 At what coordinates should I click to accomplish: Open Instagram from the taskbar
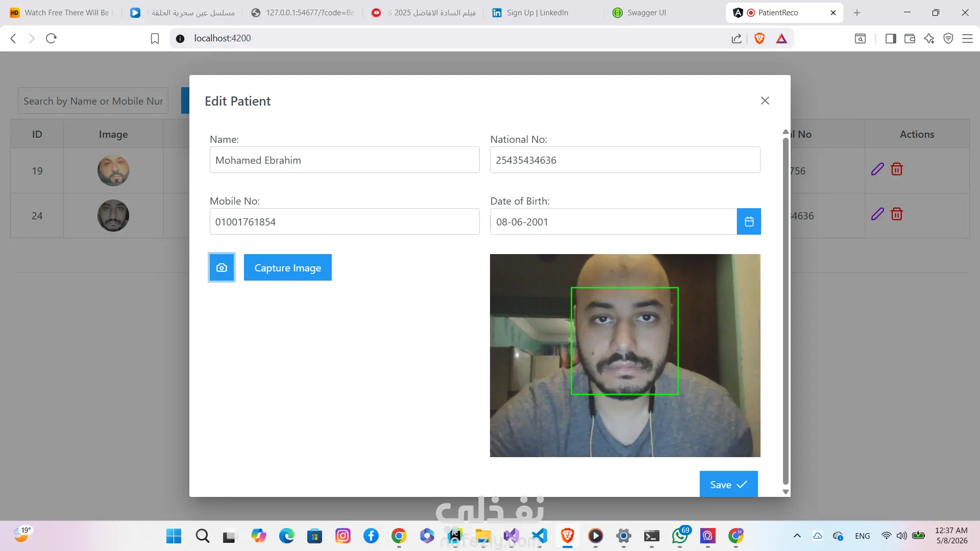343,536
